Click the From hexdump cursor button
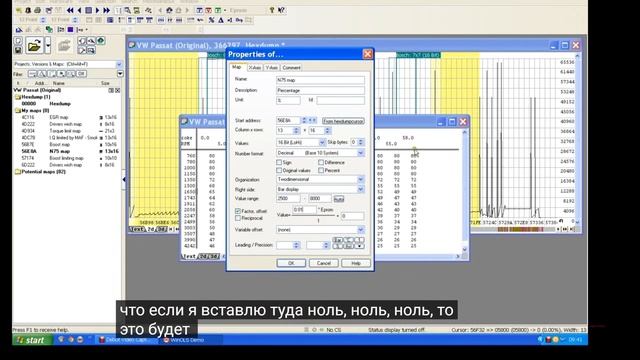 (x=343, y=121)
